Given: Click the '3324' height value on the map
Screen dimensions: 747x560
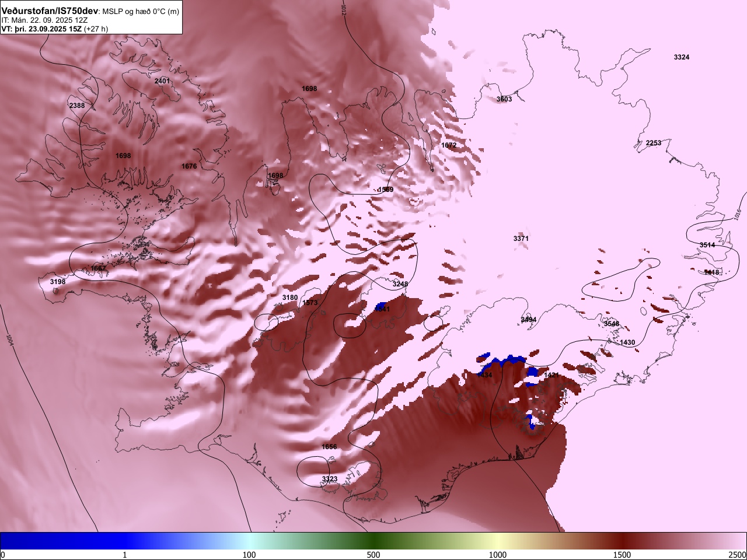Looking at the screenshot, I should (x=682, y=57).
